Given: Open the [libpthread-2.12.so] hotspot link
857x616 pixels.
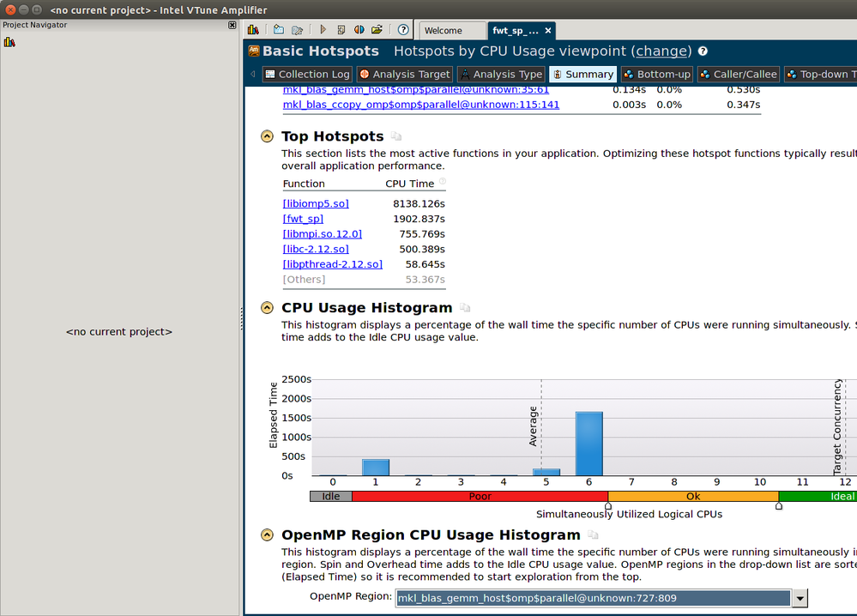Looking at the screenshot, I should tap(332, 264).
